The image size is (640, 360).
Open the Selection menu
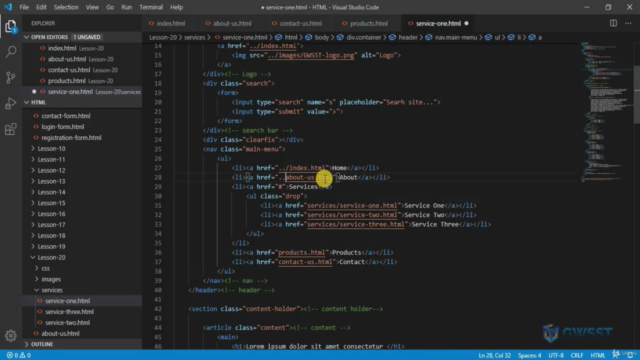click(66, 7)
